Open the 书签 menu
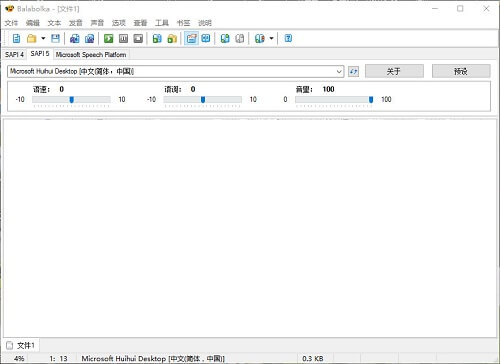Image resolution: width=500 pixels, height=364 pixels. point(183,23)
